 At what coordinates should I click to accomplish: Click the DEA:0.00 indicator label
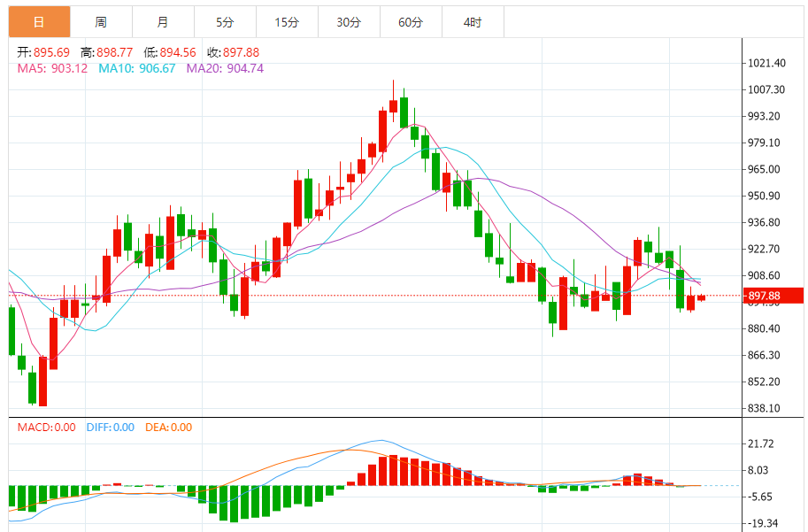[168, 428]
